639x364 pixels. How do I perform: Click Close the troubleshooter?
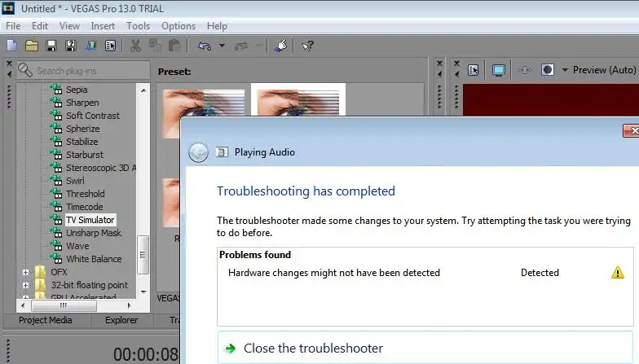click(425, 349)
